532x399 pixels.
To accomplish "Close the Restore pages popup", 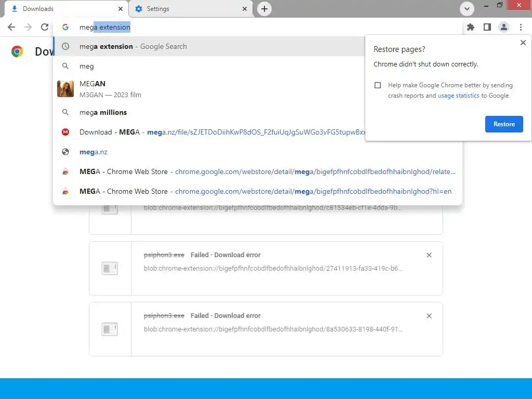I will tap(523, 43).
